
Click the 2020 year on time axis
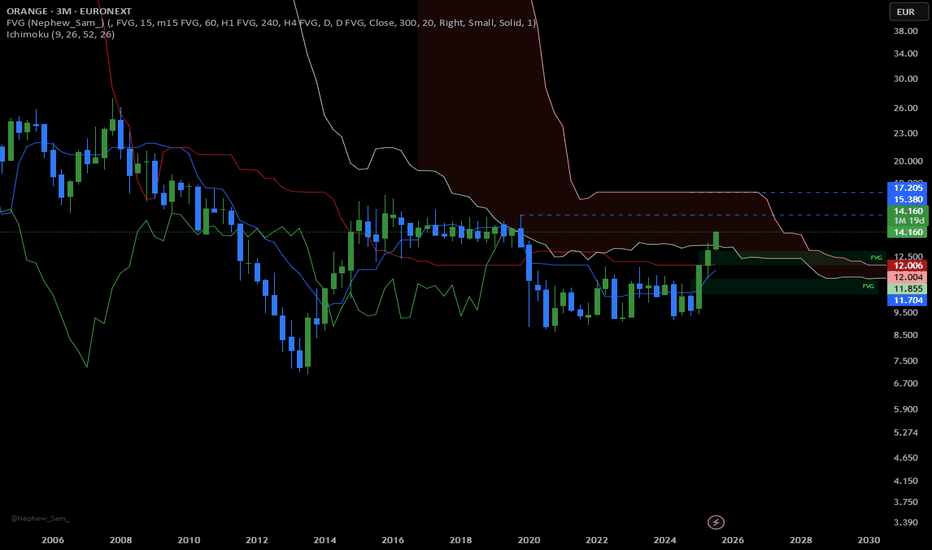coord(528,540)
